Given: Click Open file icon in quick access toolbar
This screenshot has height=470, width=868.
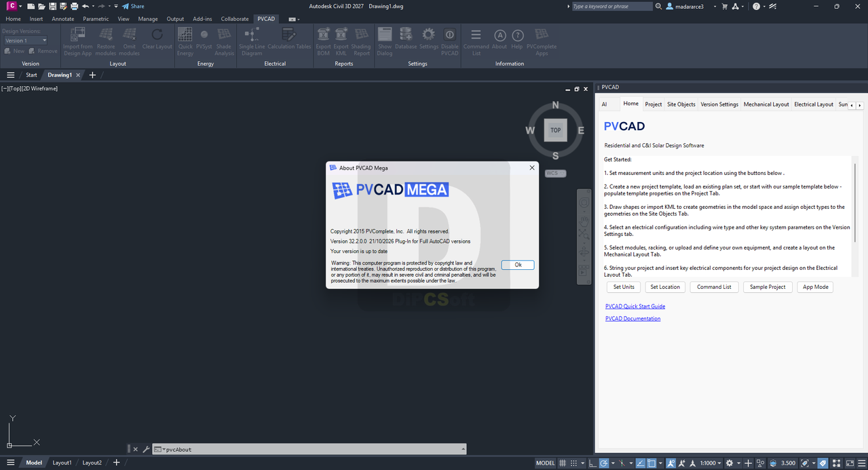Looking at the screenshot, I should click(x=41, y=6).
